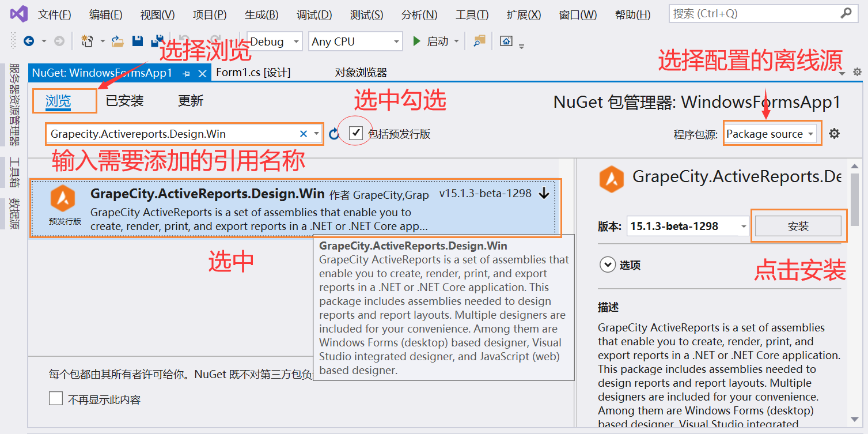868x434 pixels.
Task: Expand the 选项 options section
Action: [x=607, y=265]
